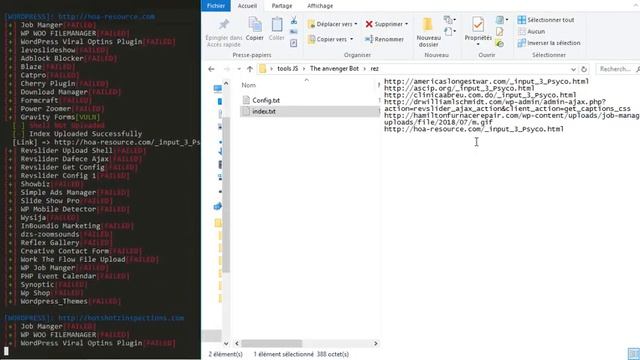
Task: Click ascip.org URL in the preview pane
Action: click(459, 88)
